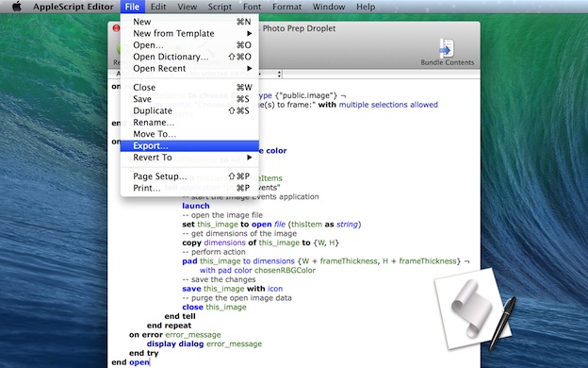Image resolution: width=588 pixels, height=368 pixels.
Task: Click the Help menu
Action: point(366,7)
